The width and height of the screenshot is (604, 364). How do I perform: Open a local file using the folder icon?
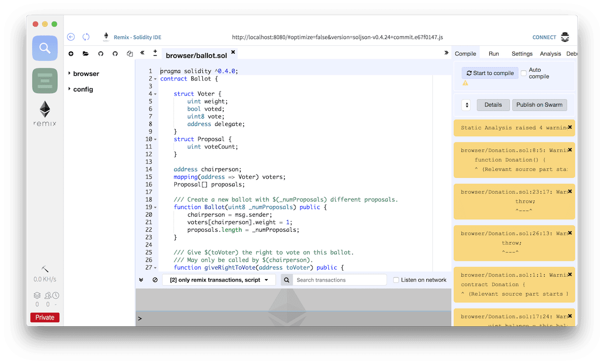[x=86, y=54]
